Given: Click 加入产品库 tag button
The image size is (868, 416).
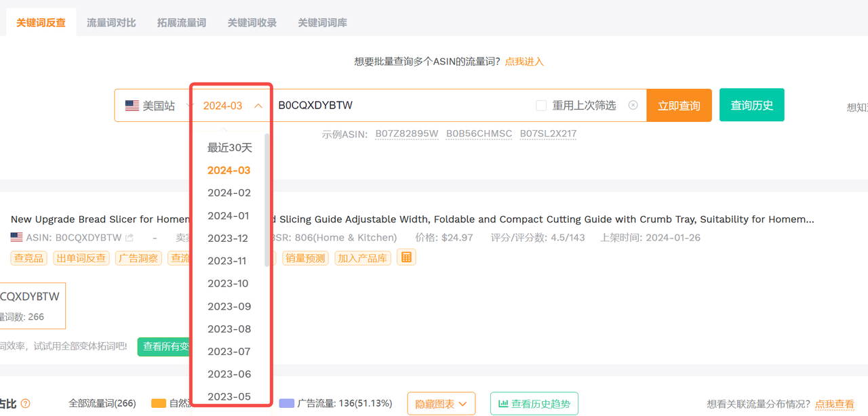Looking at the screenshot, I should click(363, 258).
